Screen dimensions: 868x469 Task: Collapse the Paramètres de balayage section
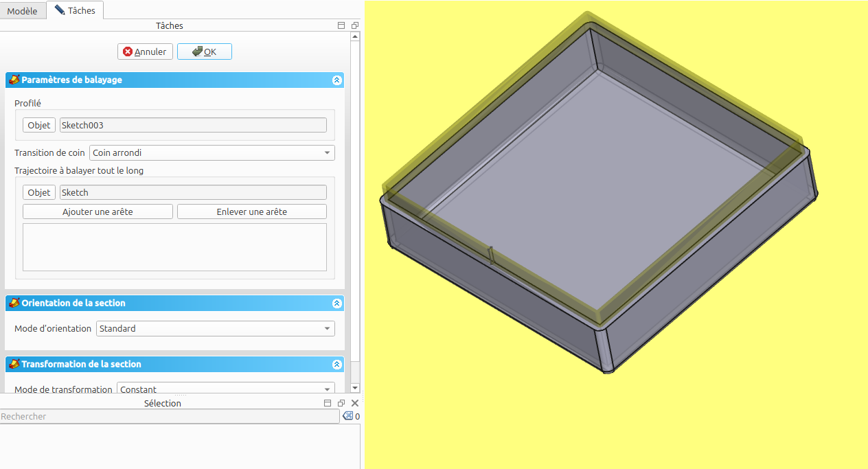point(336,80)
